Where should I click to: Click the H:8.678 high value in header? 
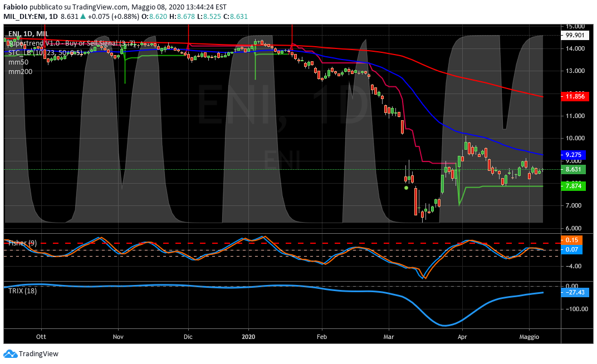tap(182, 17)
